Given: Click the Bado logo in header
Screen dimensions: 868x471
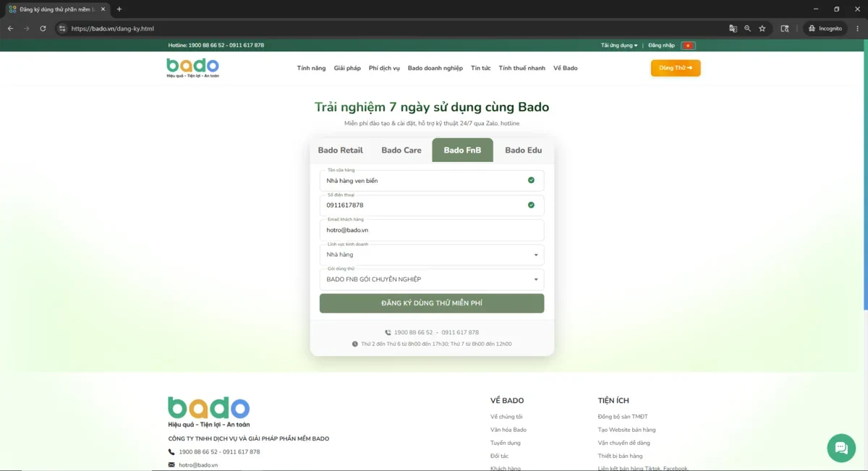Looking at the screenshot, I should click(x=192, y=68).
